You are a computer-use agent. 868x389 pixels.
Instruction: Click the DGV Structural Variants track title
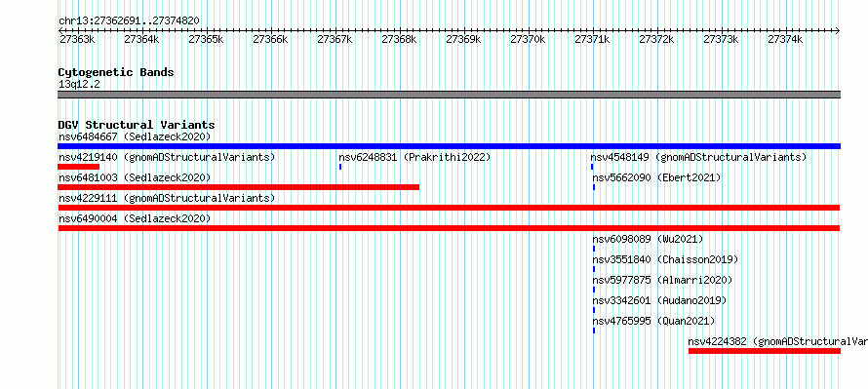[x=137, y=125]
